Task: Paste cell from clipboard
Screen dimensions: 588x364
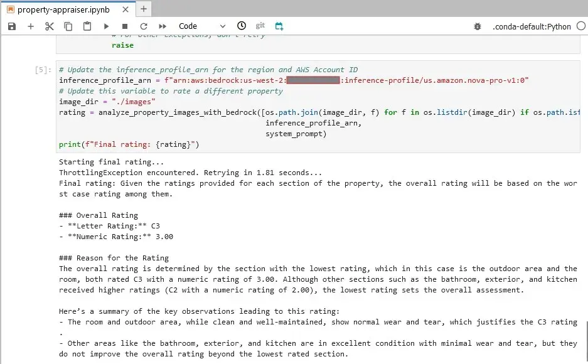Action: [x=87, y=26]
